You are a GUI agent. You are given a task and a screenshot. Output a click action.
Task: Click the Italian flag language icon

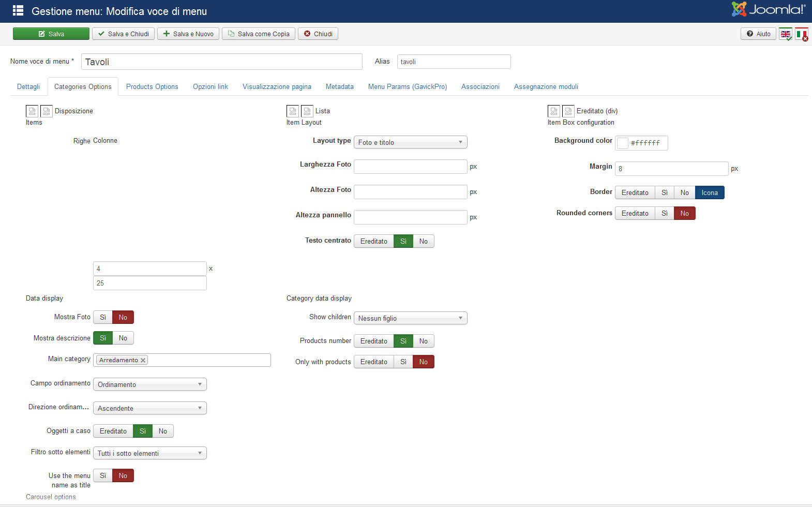point(801,34)
